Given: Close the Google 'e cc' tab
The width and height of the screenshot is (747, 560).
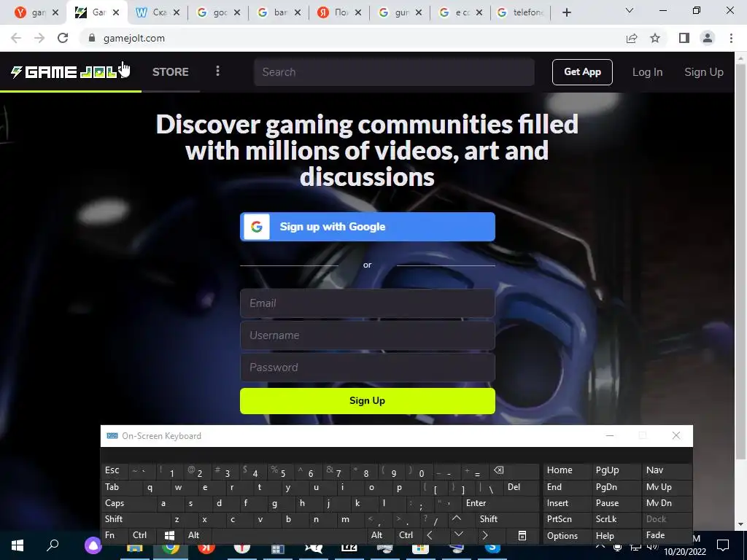Looking at the screenshot, I should 479,13.
